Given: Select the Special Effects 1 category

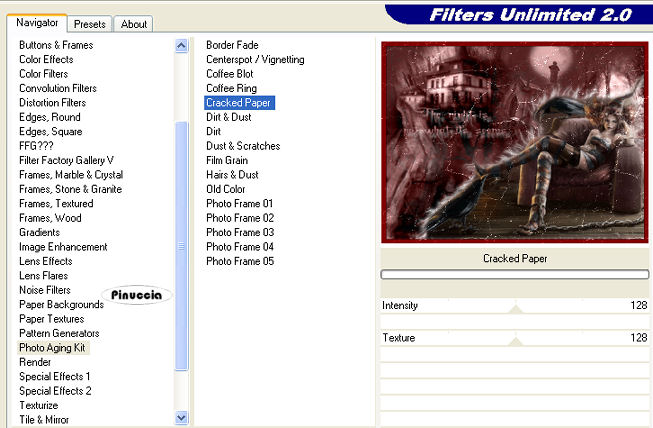Looking at the screenshot, I should click(55, 377).
